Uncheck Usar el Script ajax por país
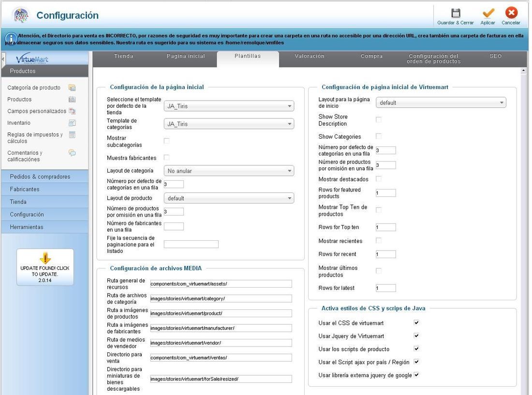 tap(416, 362)
